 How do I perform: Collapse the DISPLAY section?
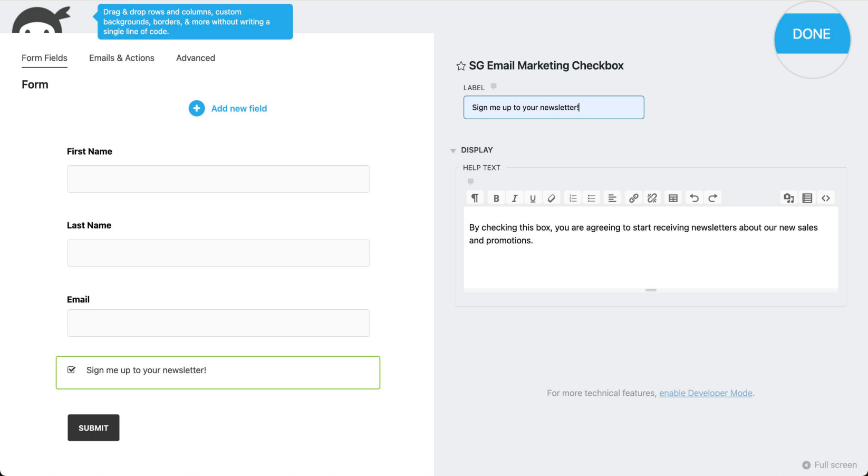click(x=453, y=150)
